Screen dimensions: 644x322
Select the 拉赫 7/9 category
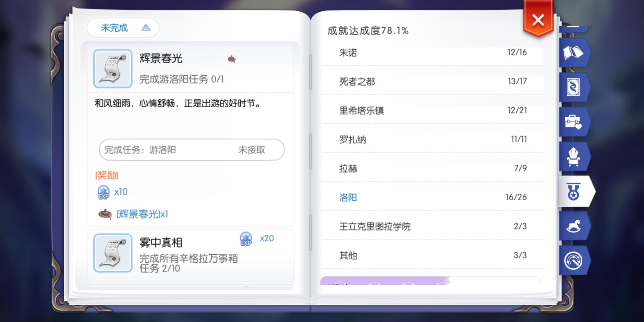pyautogui.click(x=433, y=168)
